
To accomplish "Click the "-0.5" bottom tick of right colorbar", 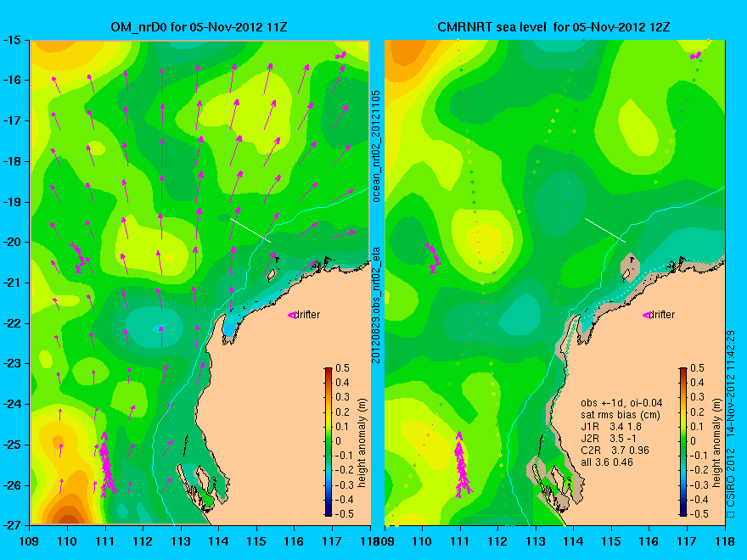I will pos(699,514).
